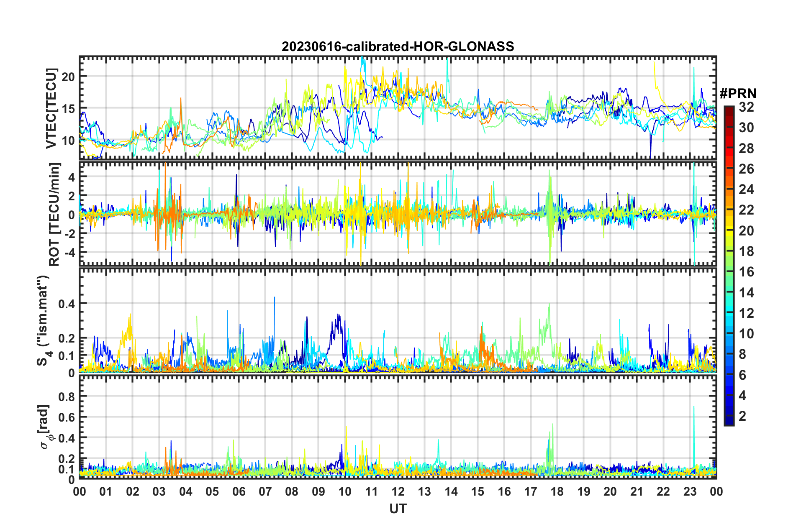Click the #PRN colorbar title

tap(738, 94)
